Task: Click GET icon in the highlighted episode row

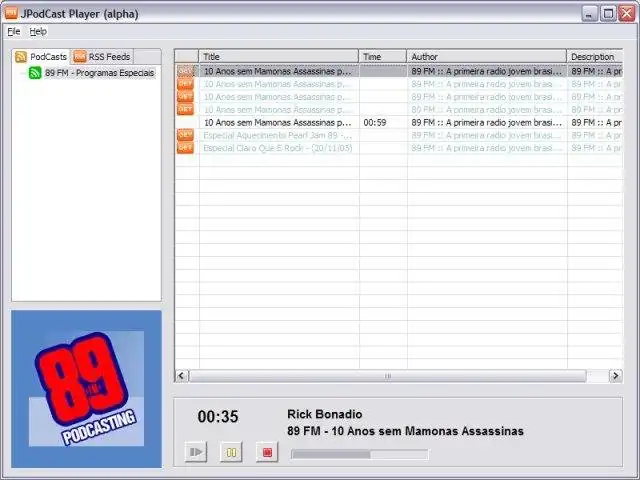Action: [185, 71]
